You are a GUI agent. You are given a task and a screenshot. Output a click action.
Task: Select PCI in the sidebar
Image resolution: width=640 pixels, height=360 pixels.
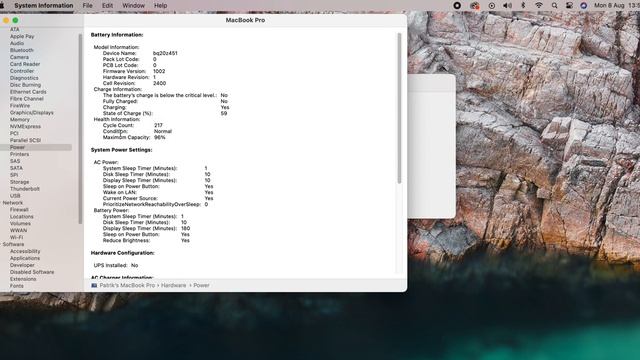point(14,133)
